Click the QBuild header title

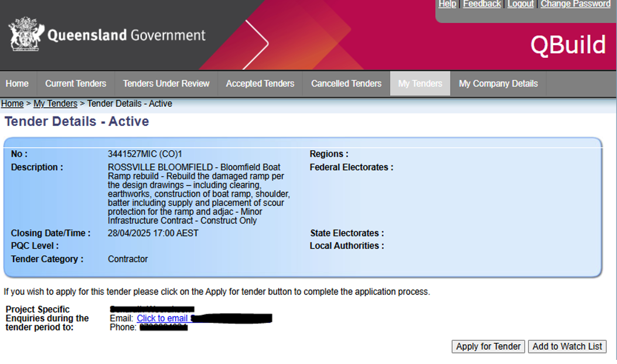(x=568, y=45)
